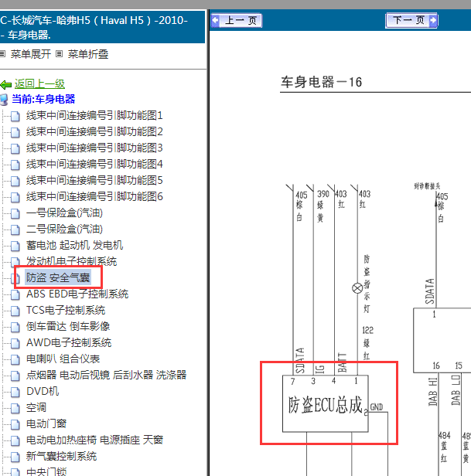The image size is (471, 476).
Task: Click the 别诊断接头 label in diagram
Action: point(427,185)
